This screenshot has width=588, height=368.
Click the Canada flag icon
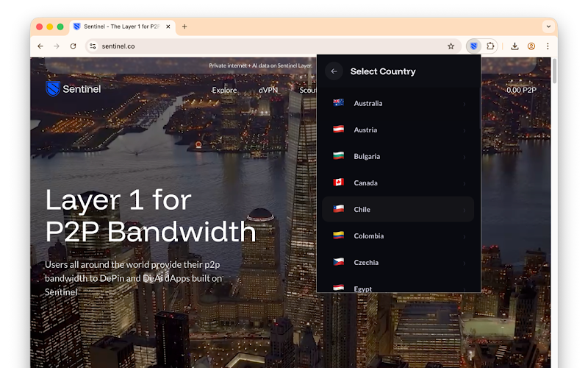(x=339, y=182)
